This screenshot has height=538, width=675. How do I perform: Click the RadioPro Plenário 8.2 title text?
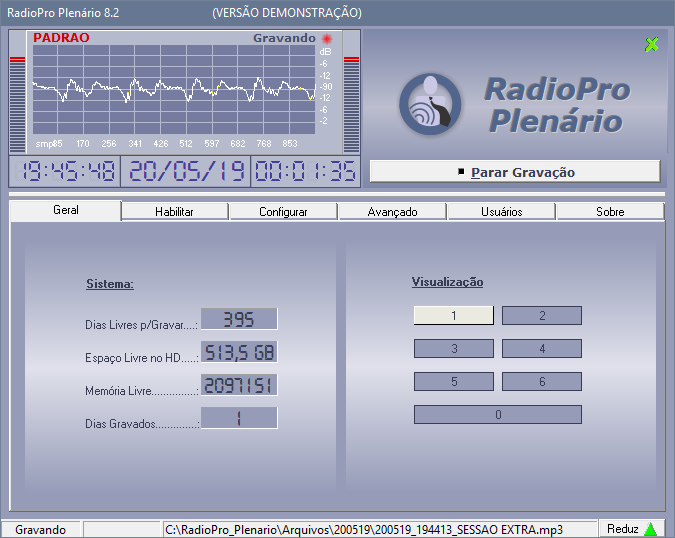pyautogui.click(x=63, y=13)
